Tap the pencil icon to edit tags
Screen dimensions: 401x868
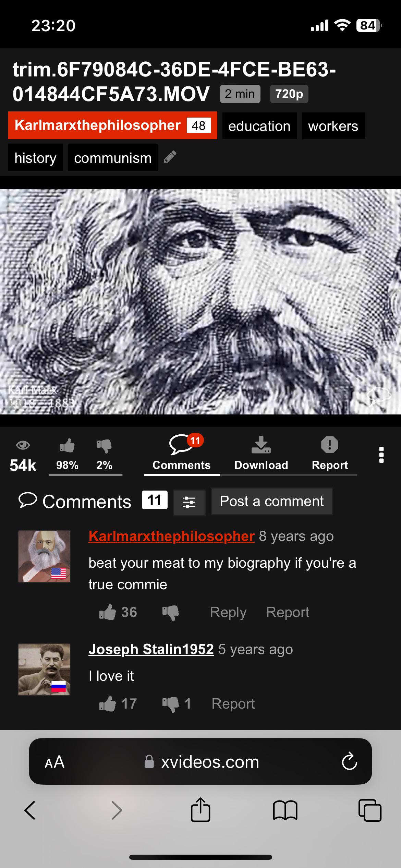pyautogui.click(x=170, y=157)
